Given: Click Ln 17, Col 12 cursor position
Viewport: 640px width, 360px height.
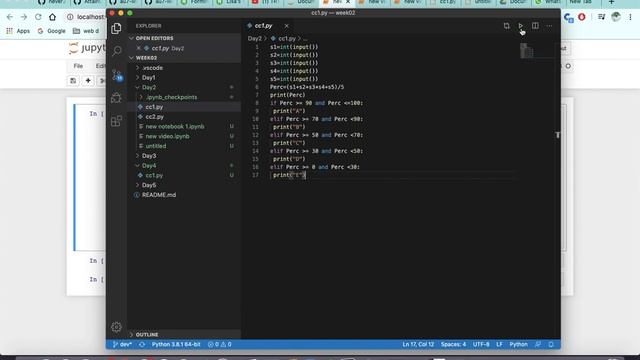Looking at the screenshot, I should pyautogui.click(x=418, y=344).
